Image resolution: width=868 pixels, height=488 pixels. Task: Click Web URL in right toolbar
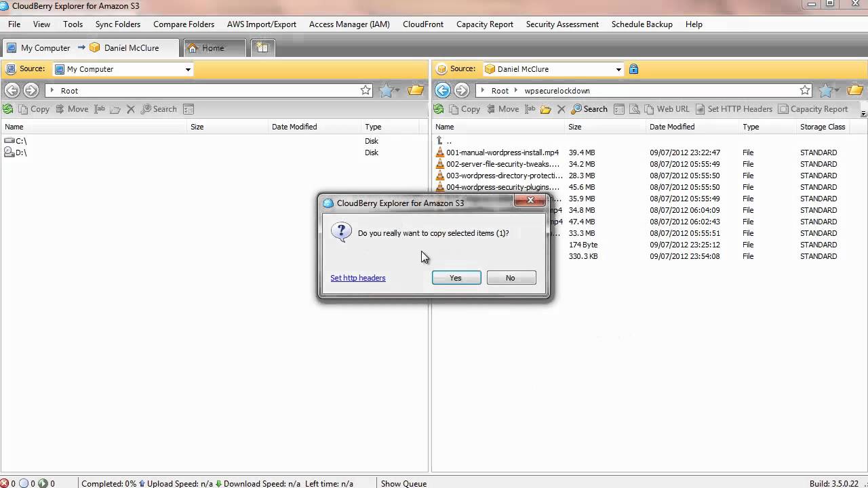tap(667, 109)
